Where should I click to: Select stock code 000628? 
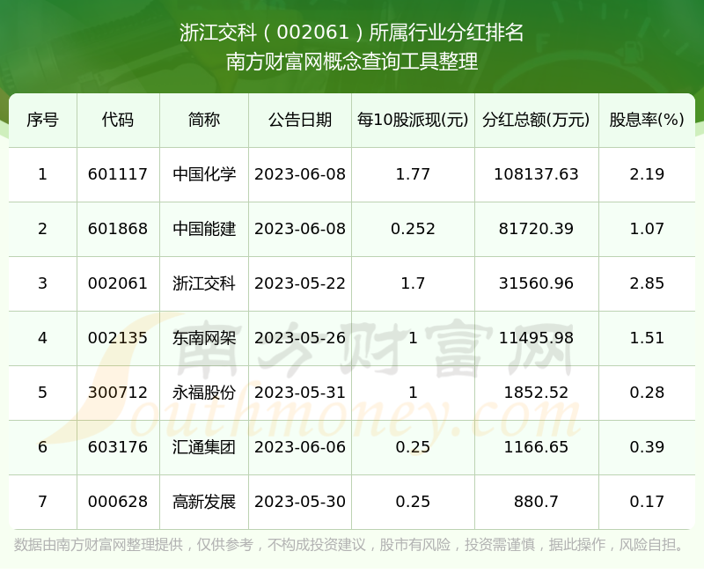[x=118, y=502]
